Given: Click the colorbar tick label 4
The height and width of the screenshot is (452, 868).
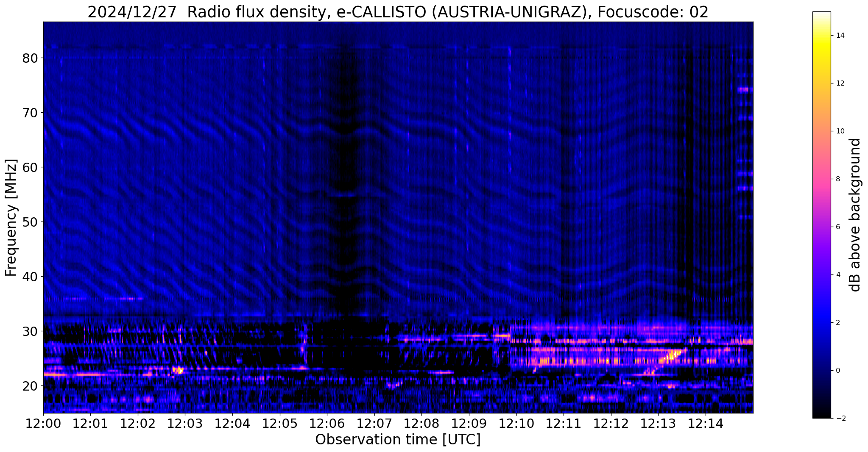Looking at the screenshot, I should tap(837, 275).
